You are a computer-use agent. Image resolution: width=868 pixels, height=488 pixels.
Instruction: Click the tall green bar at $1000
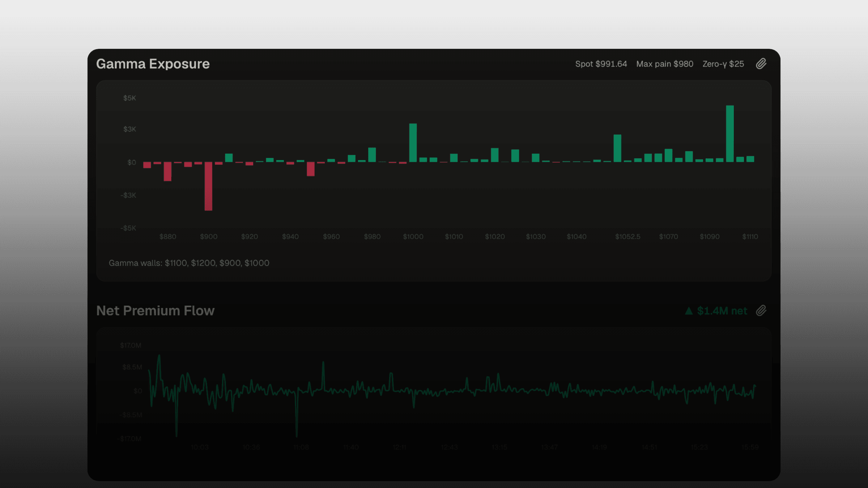[413, 143]
